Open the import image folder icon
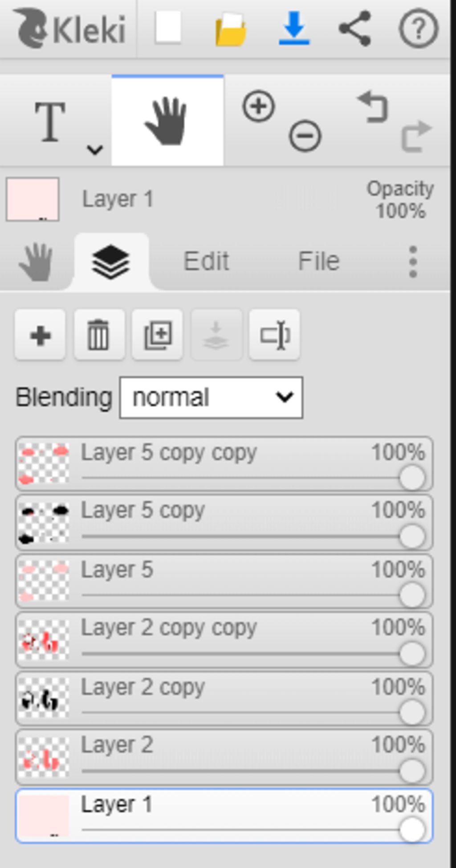Screen dimensions: 456x868 (230, 29)
